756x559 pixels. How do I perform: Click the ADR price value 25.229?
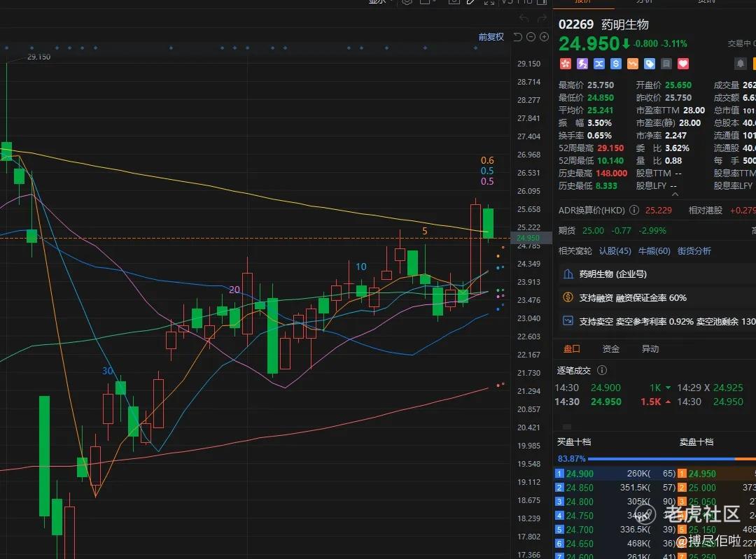tap(659, 210)
